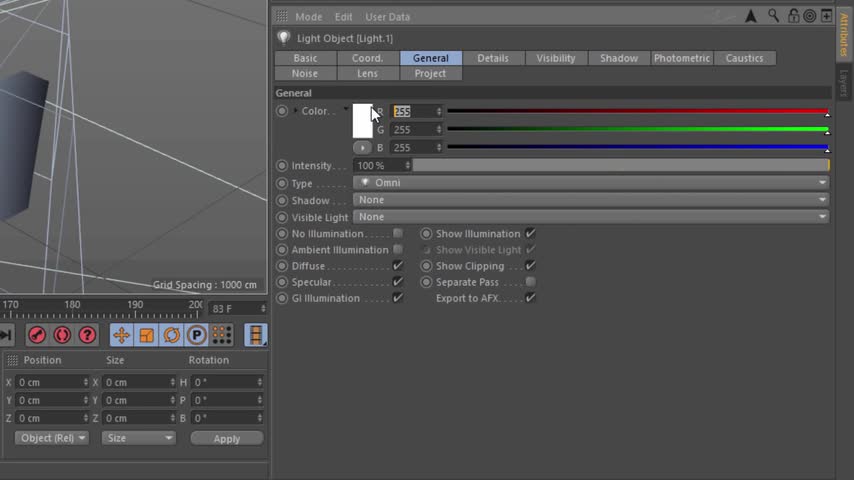Toggle the lock element icon
The image size is (854, 480).
tap(793, 16)
